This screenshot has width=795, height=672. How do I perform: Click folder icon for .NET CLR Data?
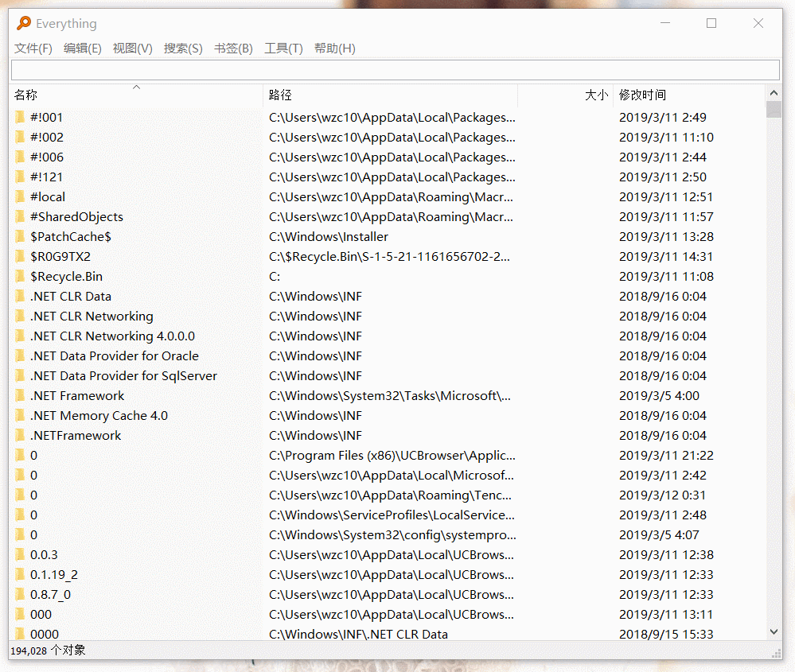point(20,297)
